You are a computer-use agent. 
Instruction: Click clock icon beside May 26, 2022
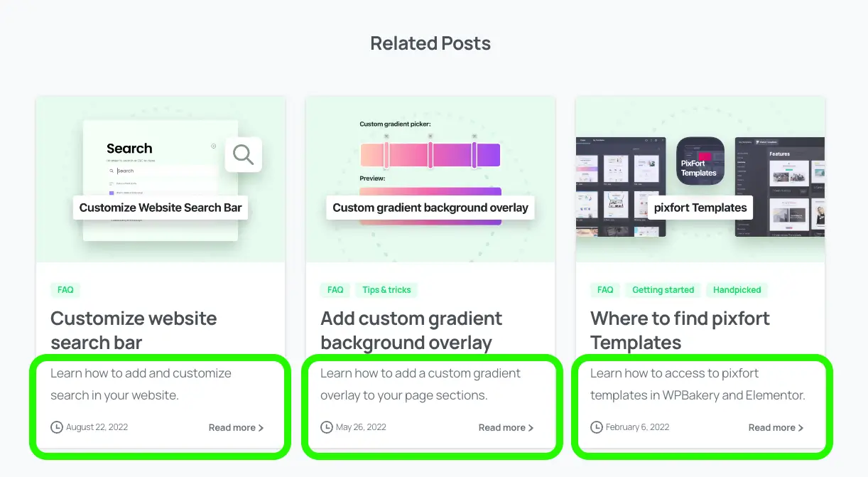click(327, 427)
